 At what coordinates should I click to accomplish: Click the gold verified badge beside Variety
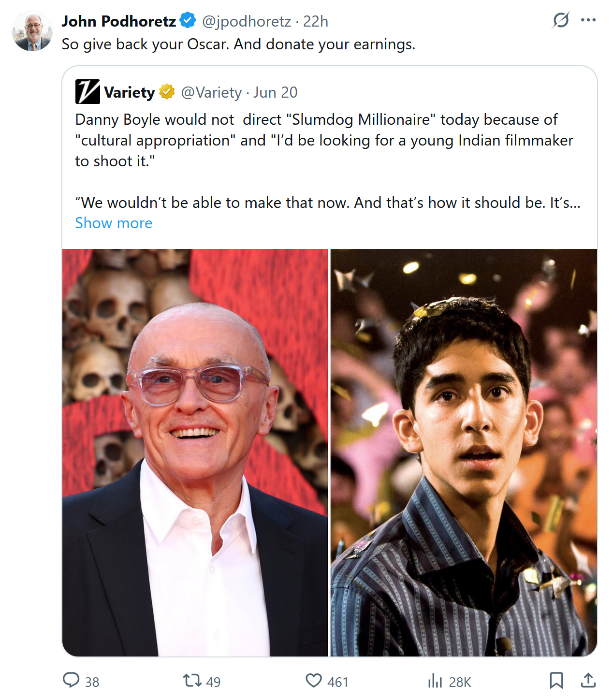(167, 91)
